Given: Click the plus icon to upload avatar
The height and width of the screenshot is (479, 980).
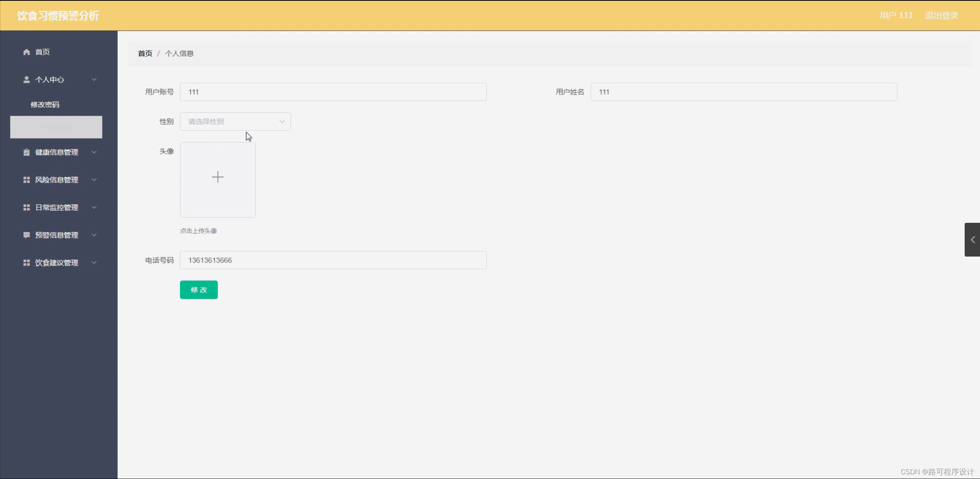Looking at the screenshot, I should coord(217,177).
